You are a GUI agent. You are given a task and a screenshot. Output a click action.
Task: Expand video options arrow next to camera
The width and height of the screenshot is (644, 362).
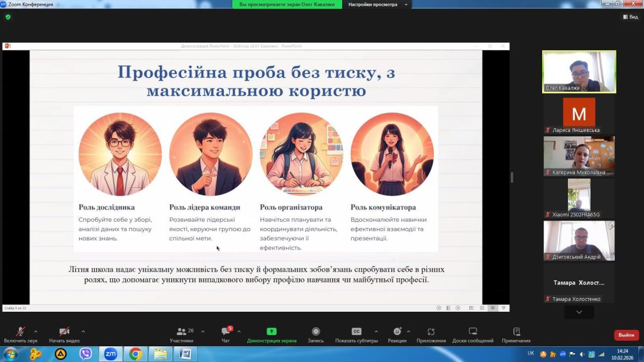[83, 331]
